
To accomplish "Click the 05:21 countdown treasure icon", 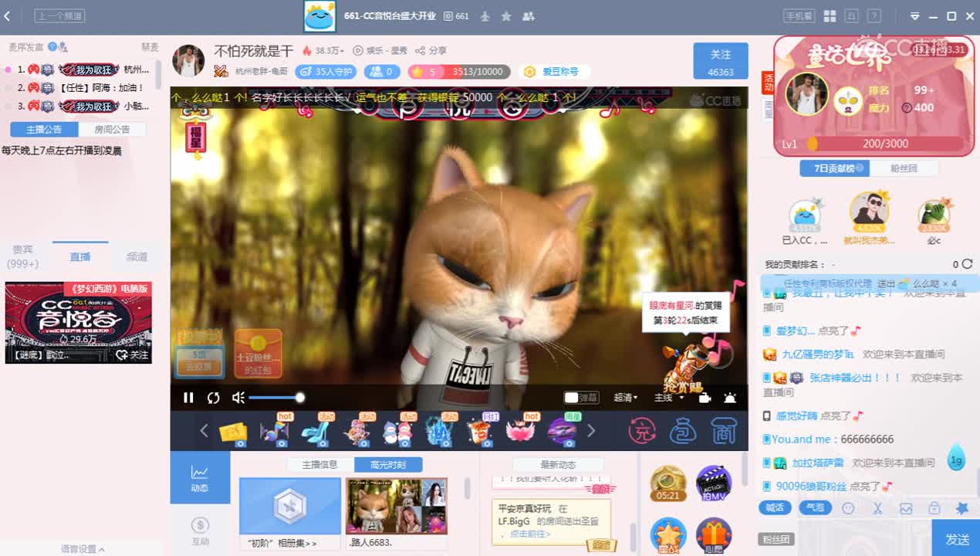I will tap(668, 484).
